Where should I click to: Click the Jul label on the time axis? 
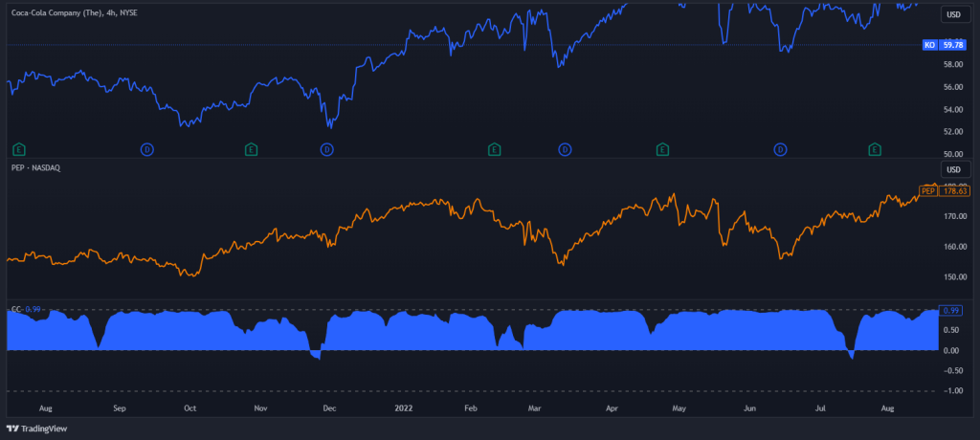click(821, 408)
